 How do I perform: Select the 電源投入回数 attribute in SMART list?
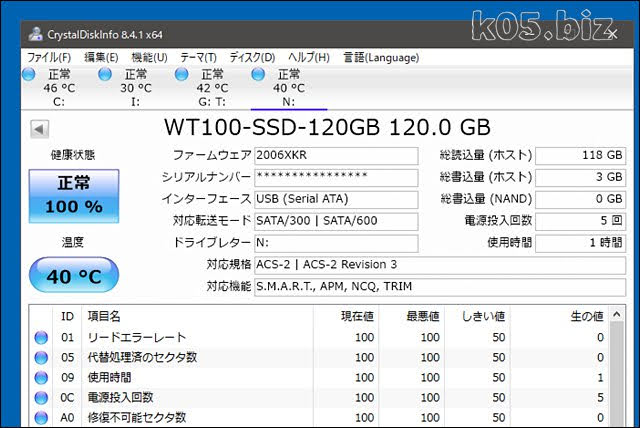120,397
